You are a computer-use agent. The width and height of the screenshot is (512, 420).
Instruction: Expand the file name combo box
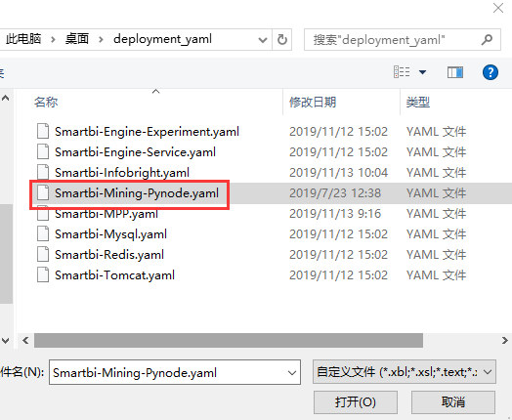(292, 372)
